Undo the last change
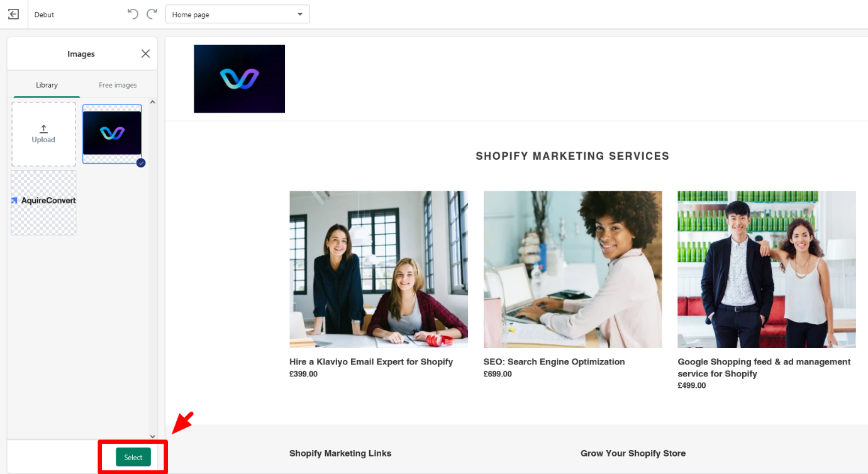Viewport: 868px width, 474px height. 133,14
